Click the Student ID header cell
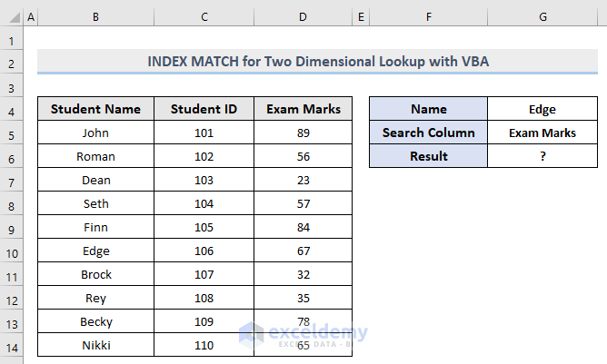Screen dimensions: 607x364 click(x=204, y=109)
